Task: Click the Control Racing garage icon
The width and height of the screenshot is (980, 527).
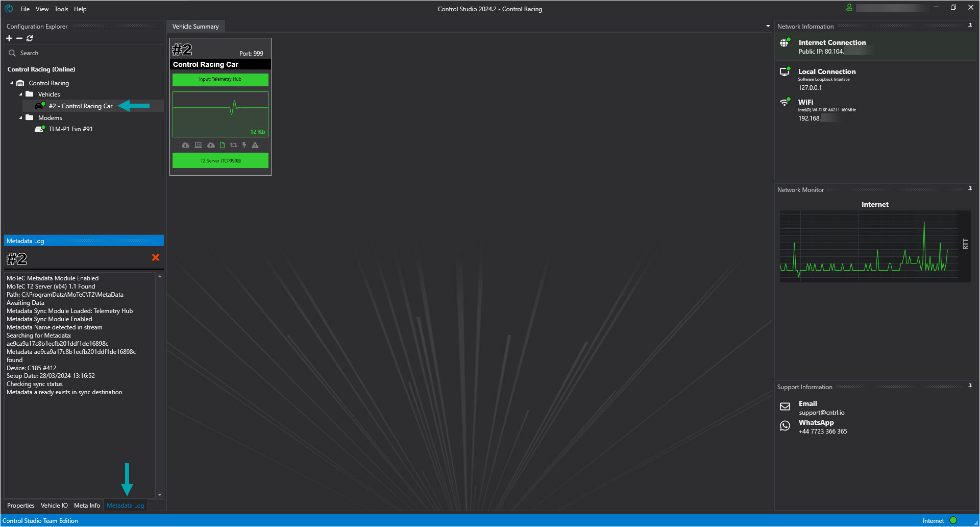Action: 20,83
